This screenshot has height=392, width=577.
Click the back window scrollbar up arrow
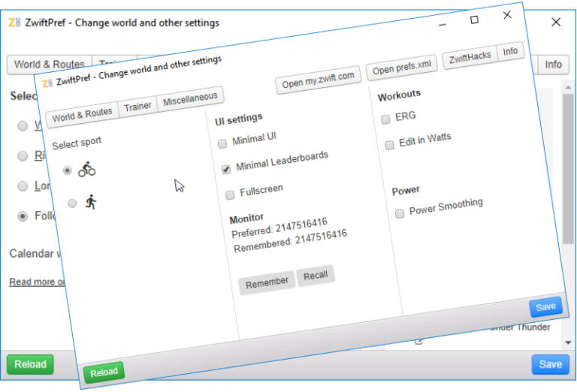pos(568,88)
